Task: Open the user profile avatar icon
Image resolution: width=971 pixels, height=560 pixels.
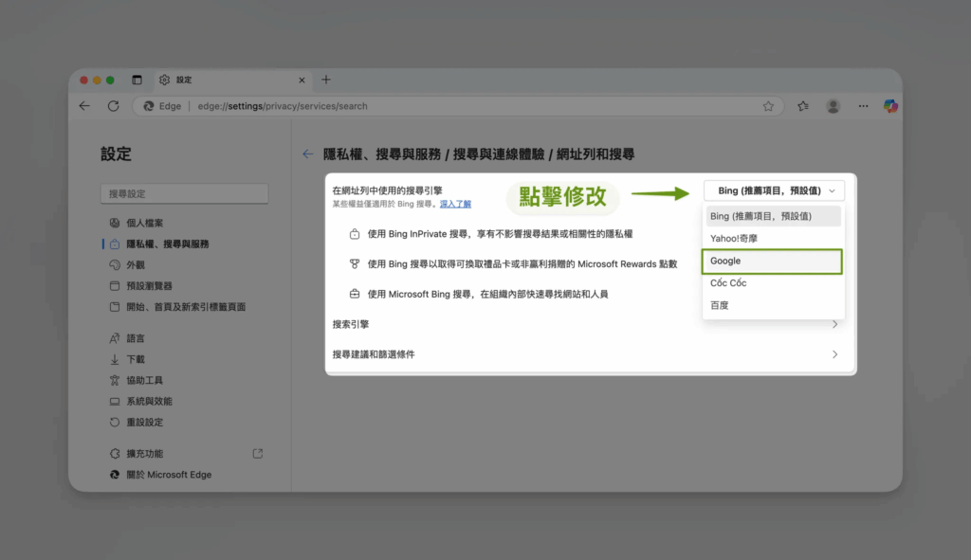Action: pyautogui.click(x=833, y=106)
